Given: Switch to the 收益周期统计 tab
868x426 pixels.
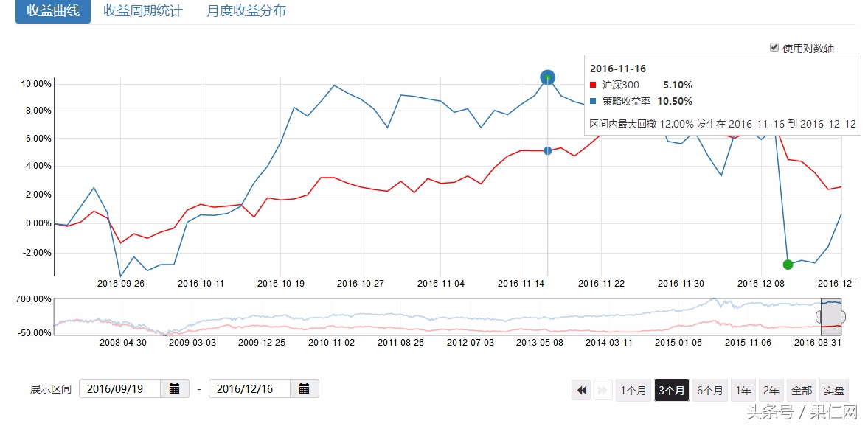Looking at the screenshot, I should pyautogui.click(x=143, y=11).
